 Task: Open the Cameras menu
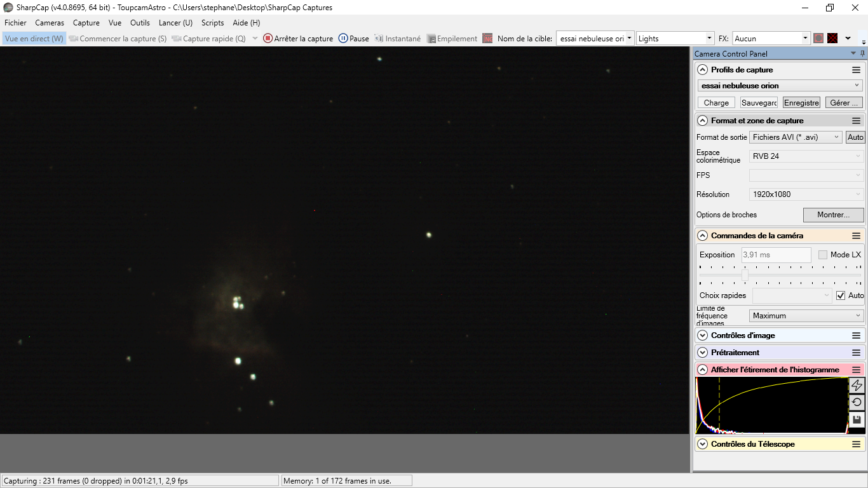50,22
